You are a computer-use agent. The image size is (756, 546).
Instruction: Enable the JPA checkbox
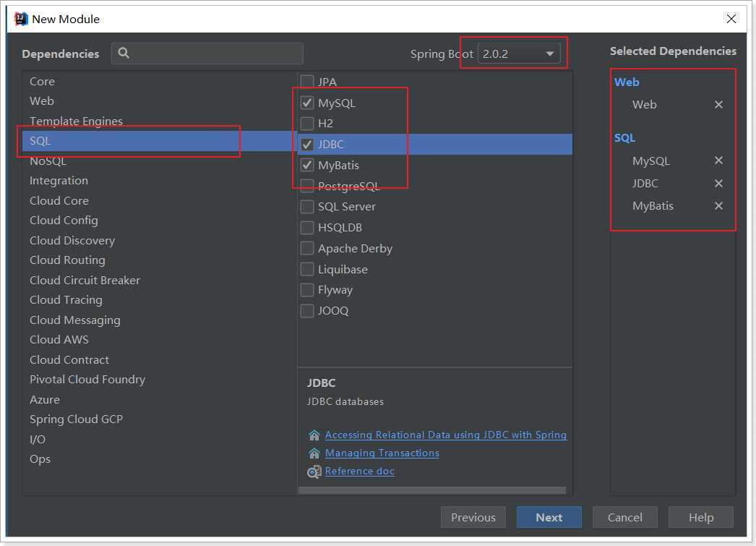pos(307,82)
